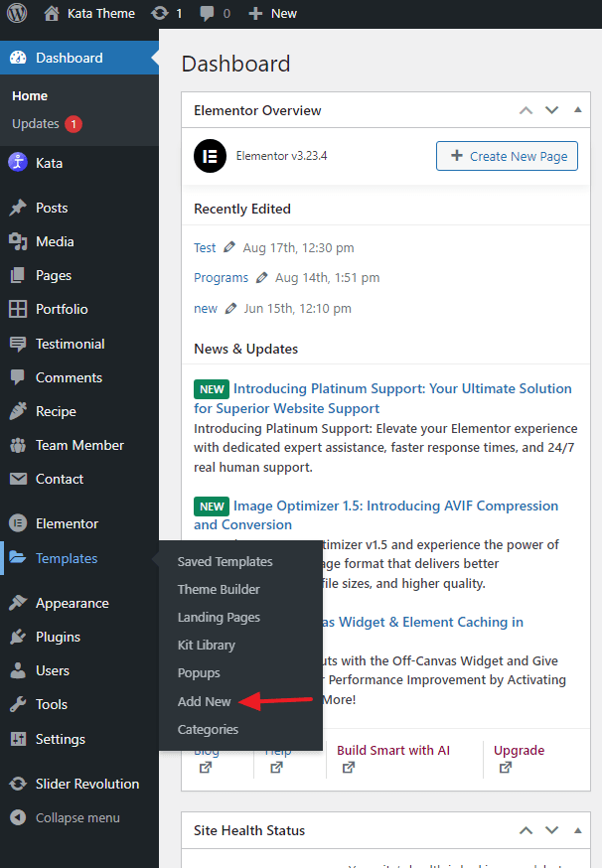Toggle the Site Health Status panel
The width and height of the screenshot is (602, 868).
[578, 830]
